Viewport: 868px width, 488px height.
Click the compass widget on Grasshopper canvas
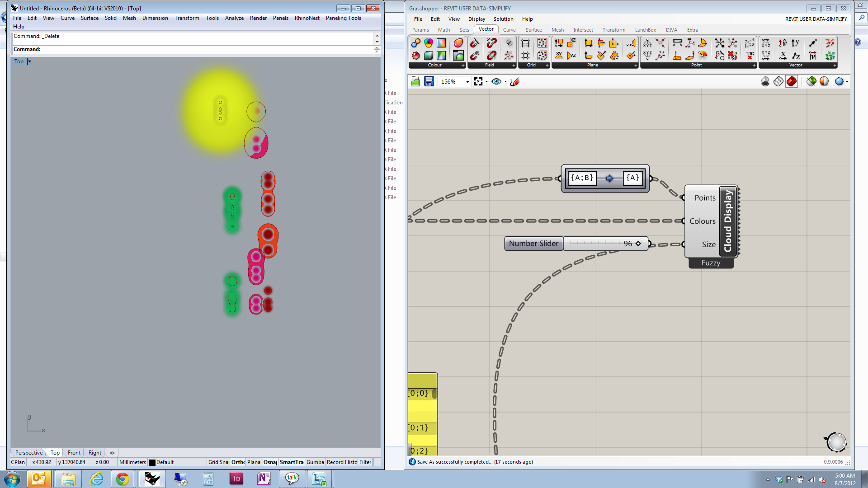click(x=836, y=442)
